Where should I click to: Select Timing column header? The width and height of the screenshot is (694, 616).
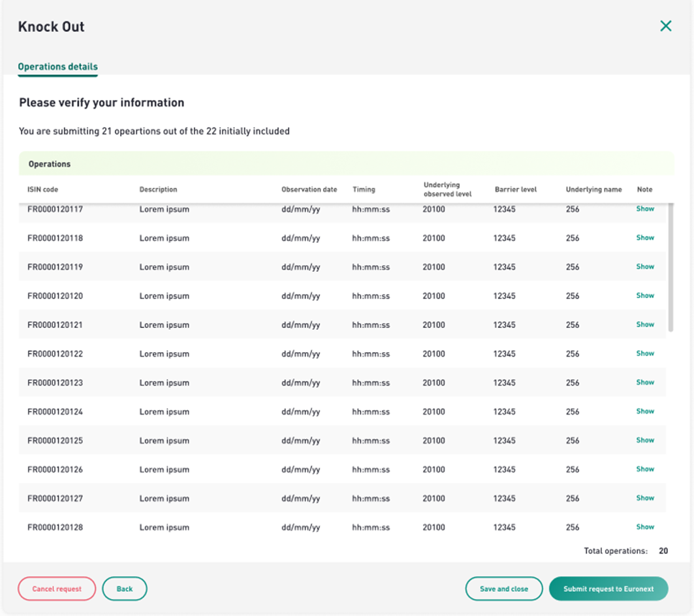click(364, 189)
